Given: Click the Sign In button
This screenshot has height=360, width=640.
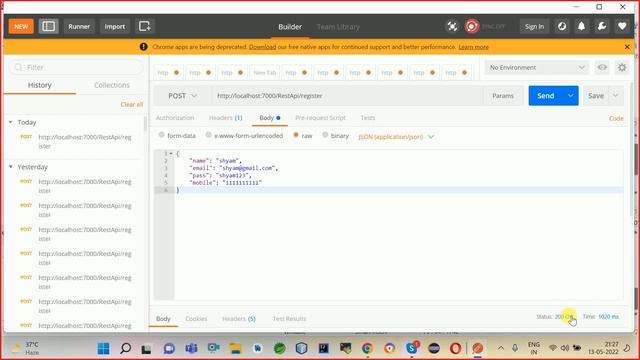Looking at the screenshot, I should [x=534, y=27].
